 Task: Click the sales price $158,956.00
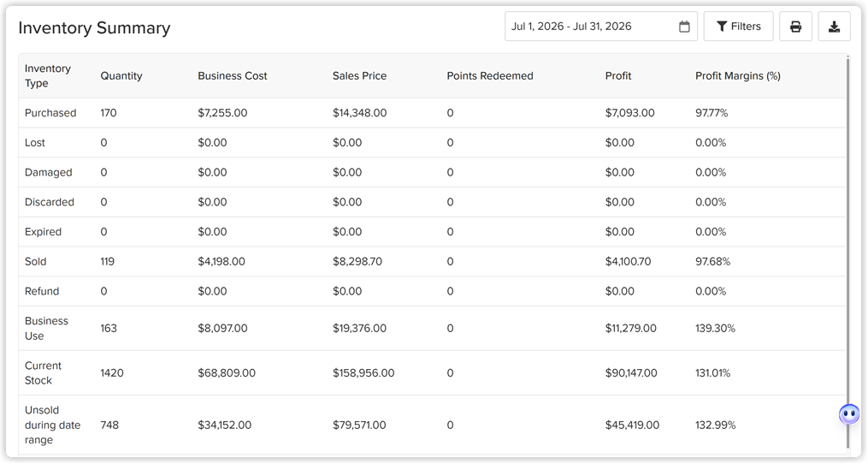tap(363, 373)
